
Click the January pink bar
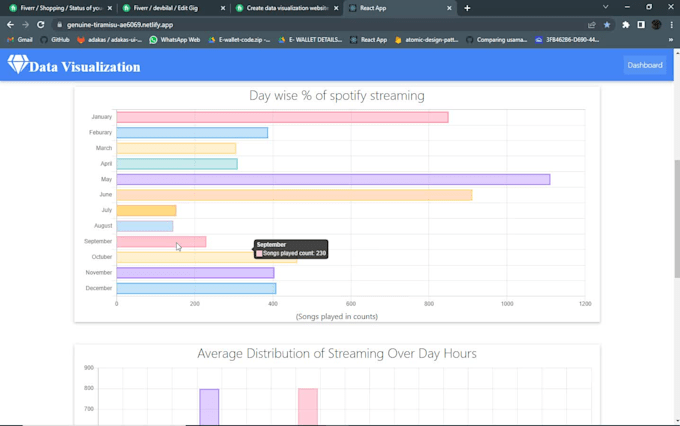282,117
